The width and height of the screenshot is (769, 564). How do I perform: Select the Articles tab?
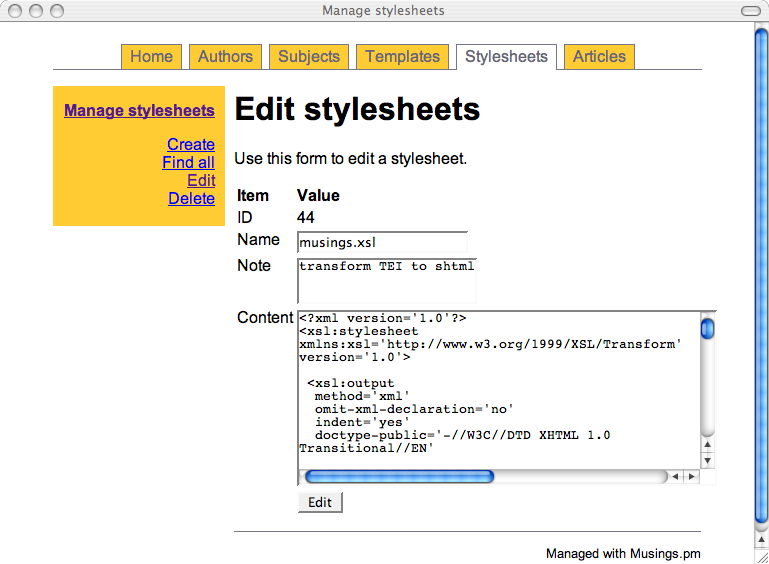599,57
